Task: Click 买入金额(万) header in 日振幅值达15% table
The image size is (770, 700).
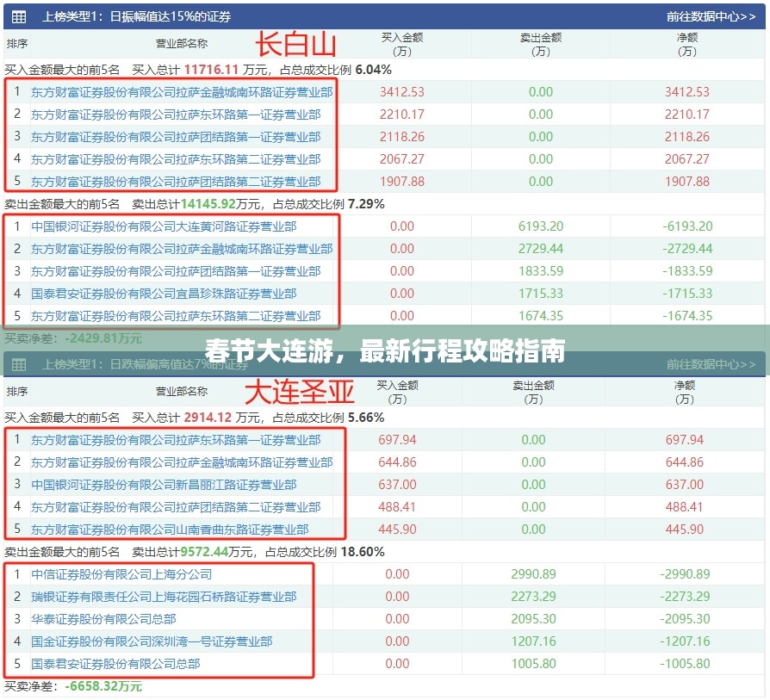Action: tap(402, 45)
